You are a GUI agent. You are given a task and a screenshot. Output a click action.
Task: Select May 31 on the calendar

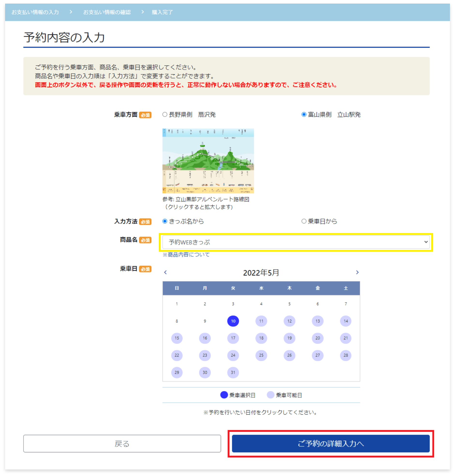(233, 372)
